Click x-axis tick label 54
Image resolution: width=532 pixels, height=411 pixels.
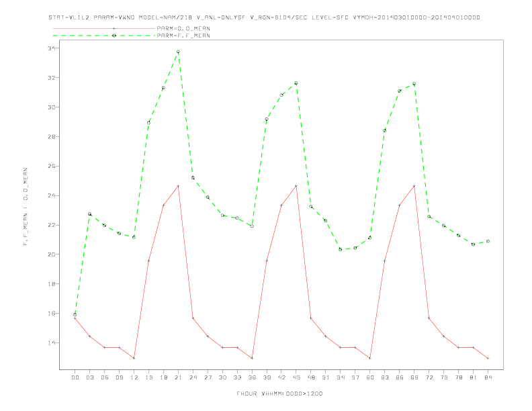pyautogui.click(x=341, y=377)
